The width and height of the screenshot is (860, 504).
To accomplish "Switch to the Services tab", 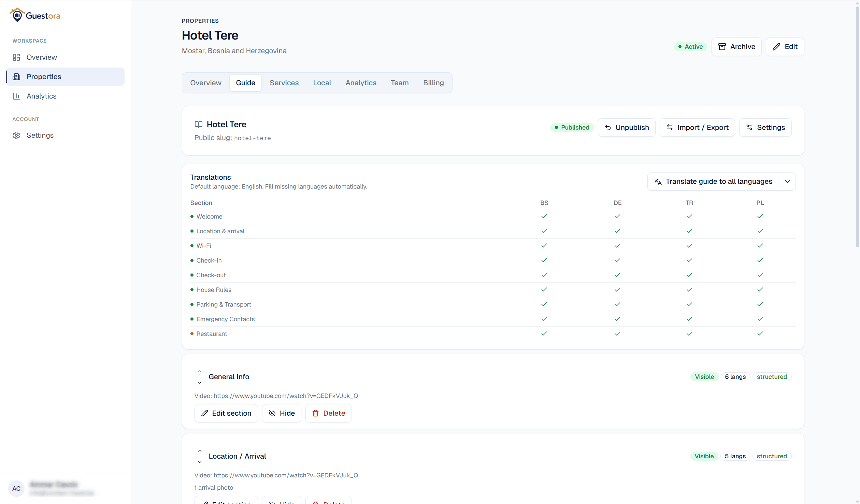I will coord(284,83).
